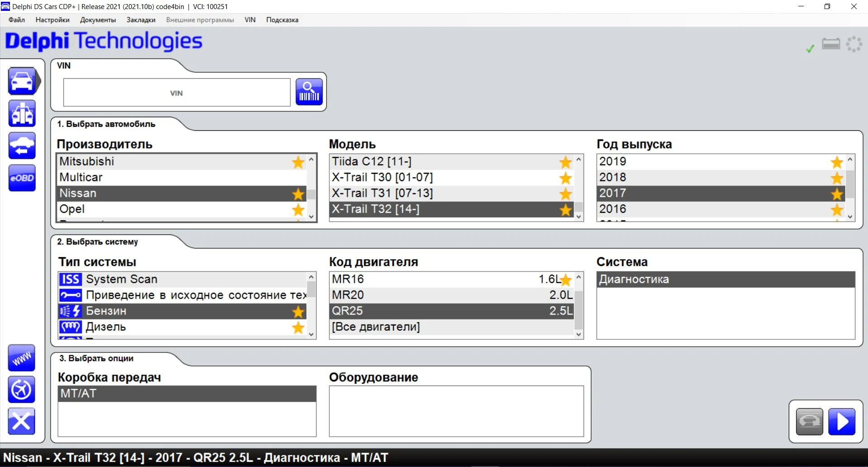Select X-Trail T31 [07-13] model
868x467 pixels.
(452, 193)
